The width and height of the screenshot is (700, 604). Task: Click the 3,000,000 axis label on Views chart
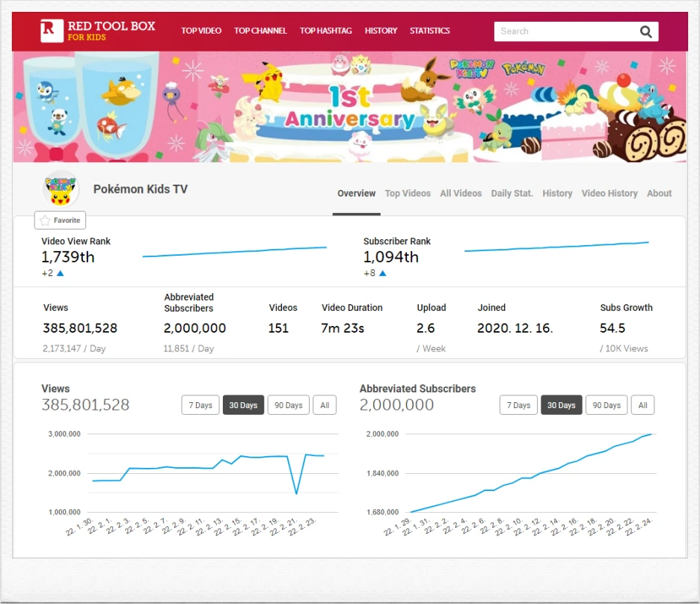click(64, 434)
